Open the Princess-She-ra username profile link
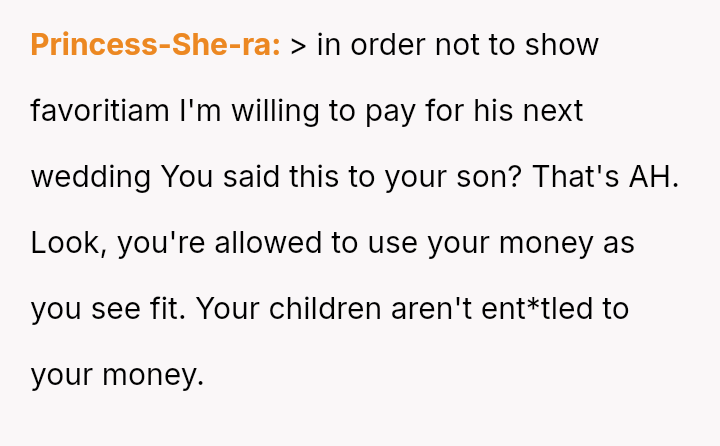 (155, 45)
